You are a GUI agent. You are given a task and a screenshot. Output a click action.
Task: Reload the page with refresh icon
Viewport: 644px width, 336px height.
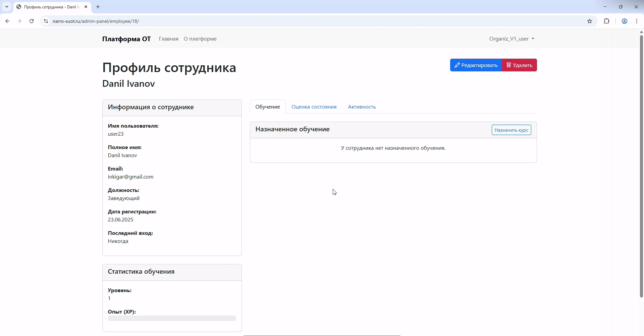click(31, 21)
